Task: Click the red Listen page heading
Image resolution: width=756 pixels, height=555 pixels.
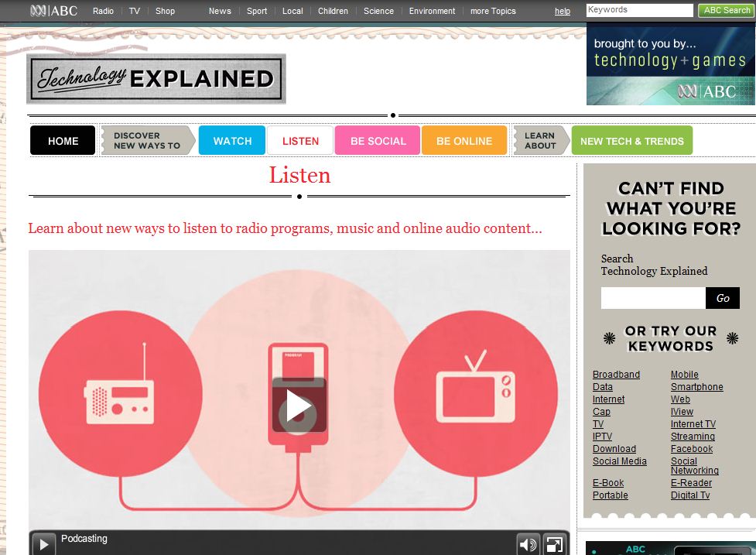Action: coord(299,175)
